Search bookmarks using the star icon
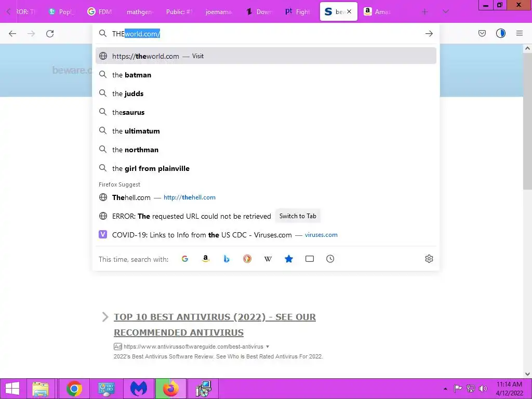The width and height of the screenshot is (532, 399). [289, 259]
